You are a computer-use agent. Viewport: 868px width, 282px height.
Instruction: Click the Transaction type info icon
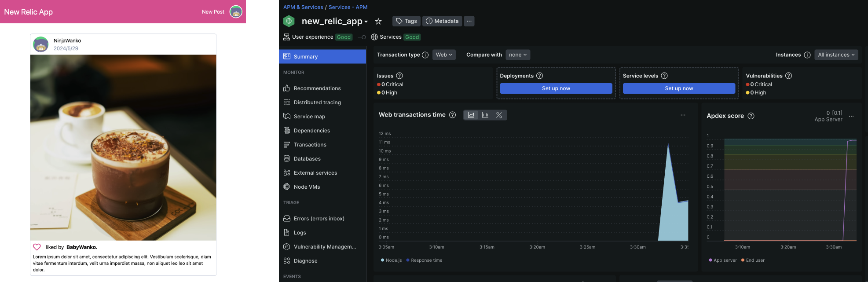(x=425, y=55)
